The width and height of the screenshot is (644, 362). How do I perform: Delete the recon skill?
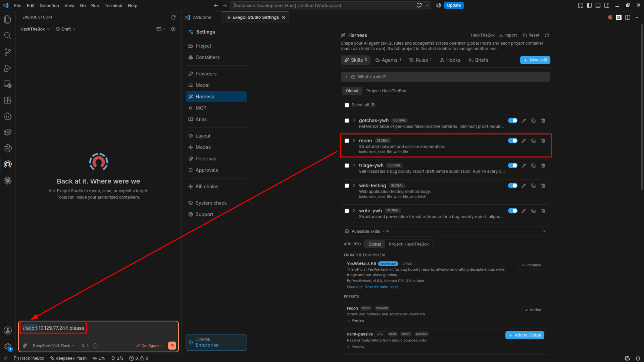543,141
